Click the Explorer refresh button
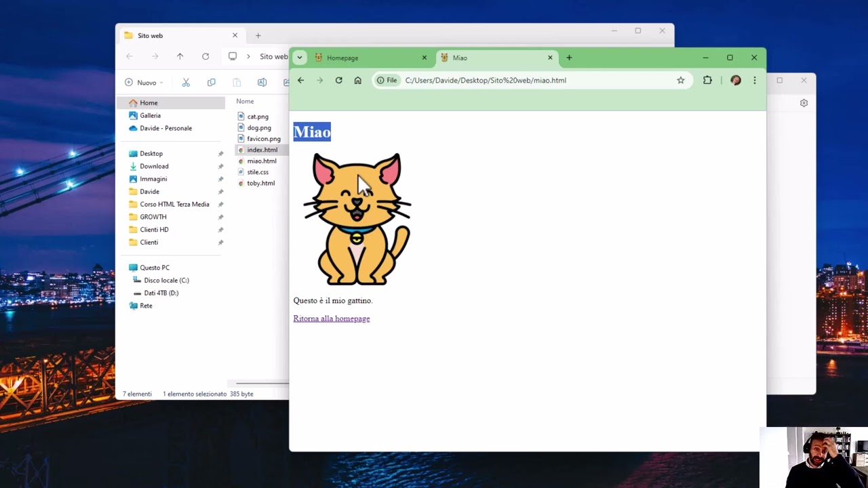This screenshot has height=488, width=868. point(205,56)
